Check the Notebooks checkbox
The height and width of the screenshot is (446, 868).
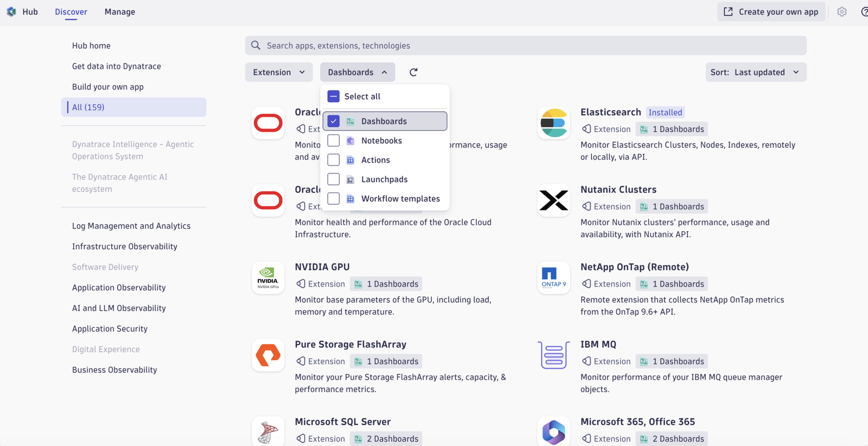click(334, 140)
